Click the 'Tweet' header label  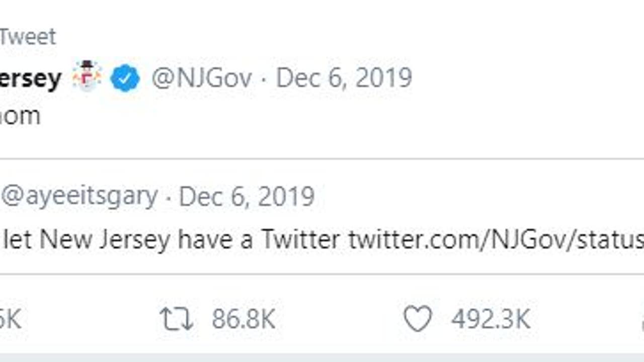pos(27,37)
